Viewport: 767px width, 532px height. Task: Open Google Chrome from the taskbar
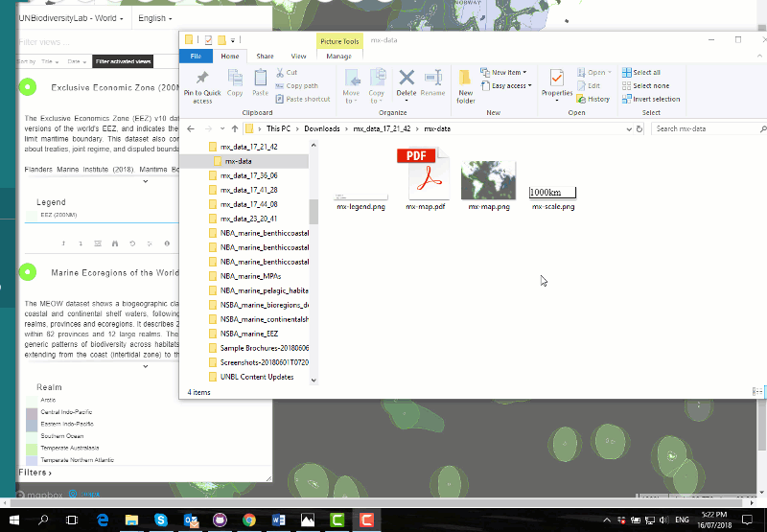[x=249, y=520]
